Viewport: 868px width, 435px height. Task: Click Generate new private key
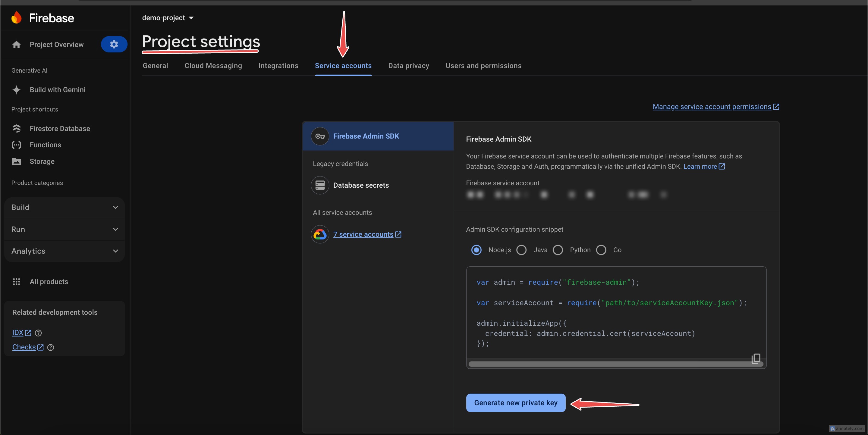tap(516, 403)
